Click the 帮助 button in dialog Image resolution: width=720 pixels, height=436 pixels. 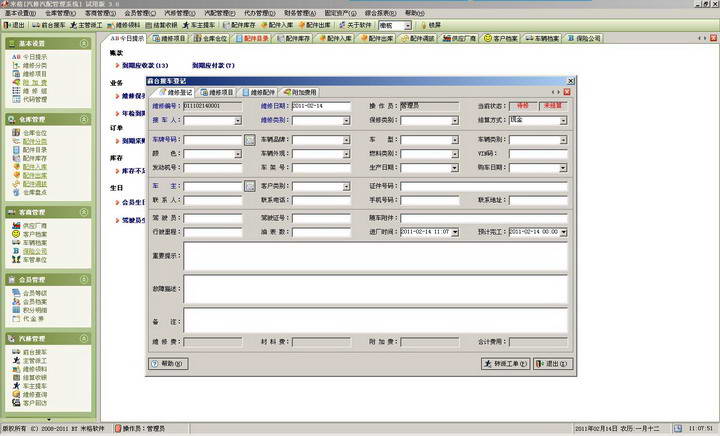(169, 364)
